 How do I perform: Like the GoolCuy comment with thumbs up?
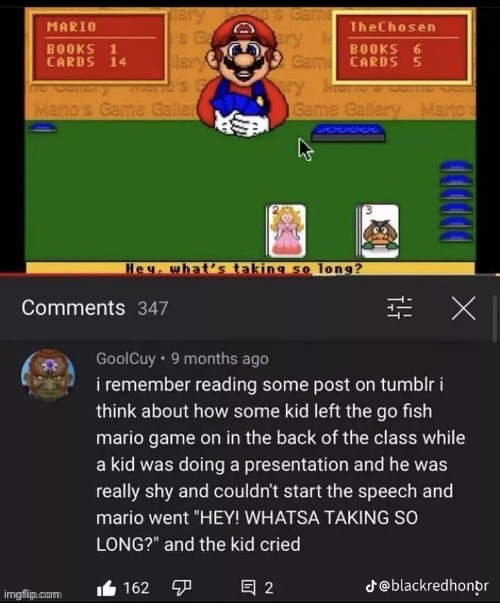click(107, 588)
